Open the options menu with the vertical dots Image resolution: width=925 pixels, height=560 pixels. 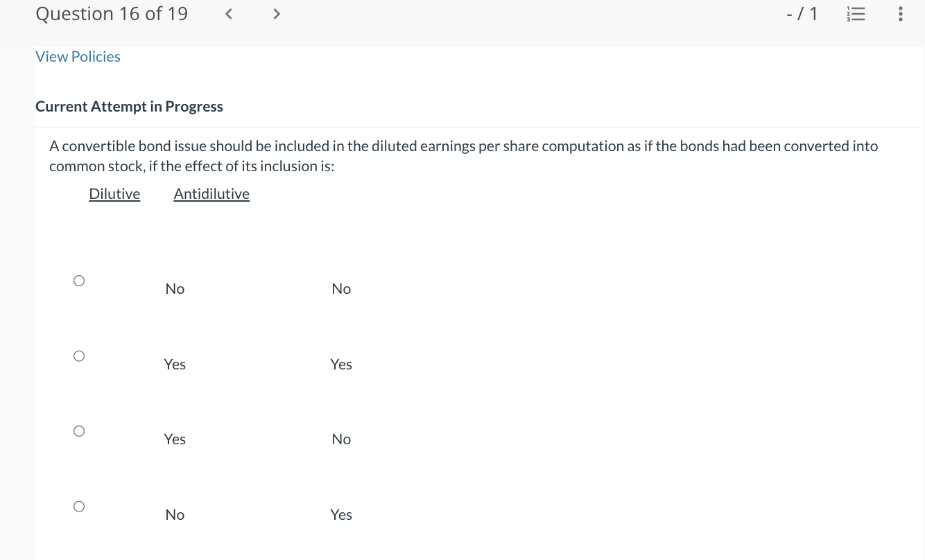(900, 13)
